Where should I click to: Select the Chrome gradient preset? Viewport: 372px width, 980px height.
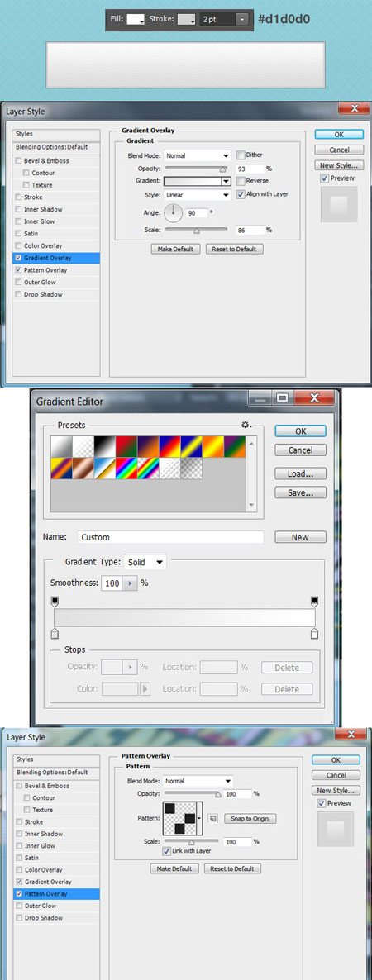[106, 469]
